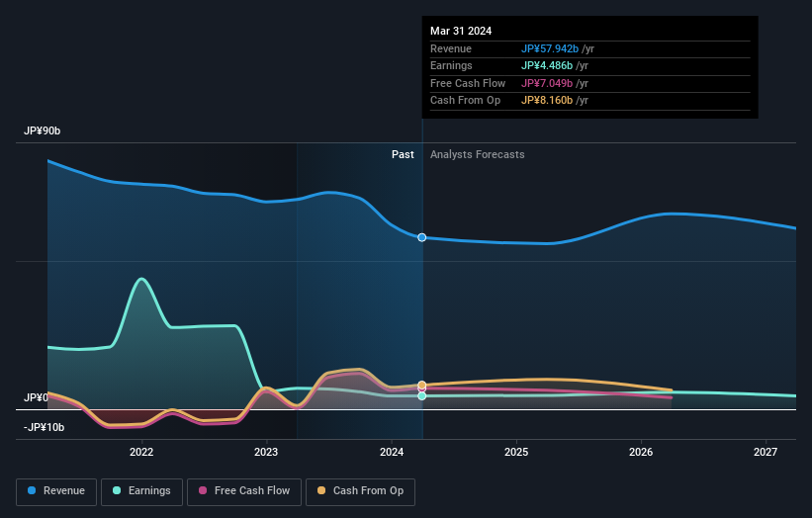Image resolution: width=812 pixels, height=518 pixels.
Task: Click the Analysts Forecasts label
Action: [477, 155]
